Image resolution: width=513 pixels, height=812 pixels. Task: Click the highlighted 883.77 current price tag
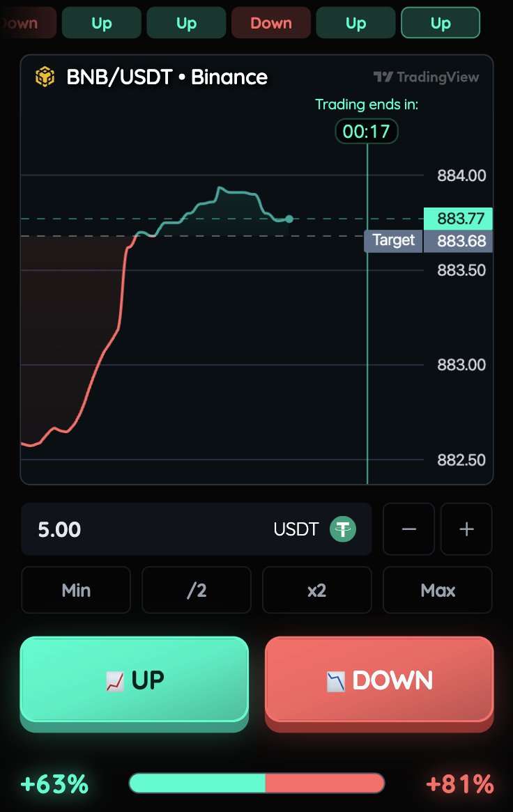458,219
